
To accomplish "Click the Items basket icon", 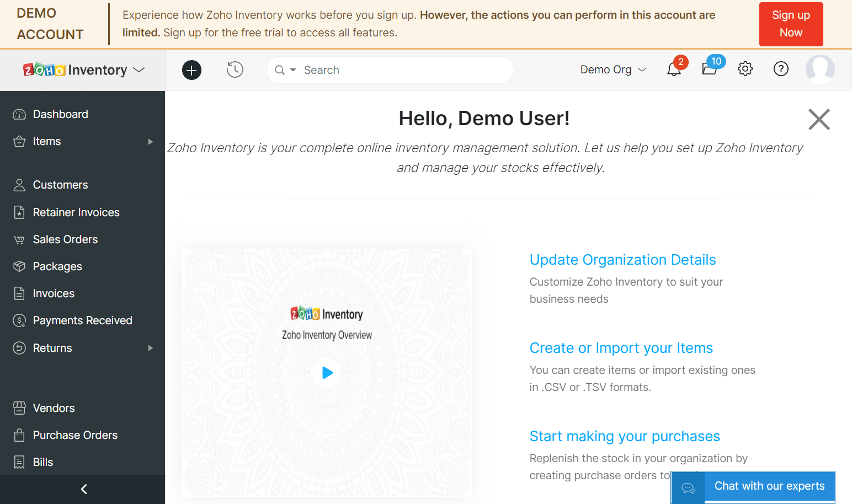I will pos(19,141).
